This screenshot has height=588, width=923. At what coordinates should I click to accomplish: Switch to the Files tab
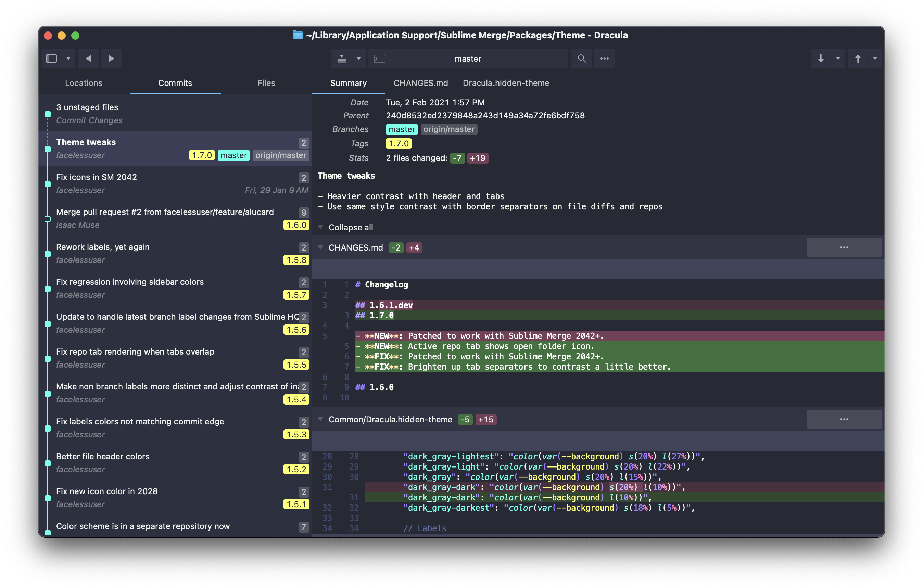tap(266, 82)
